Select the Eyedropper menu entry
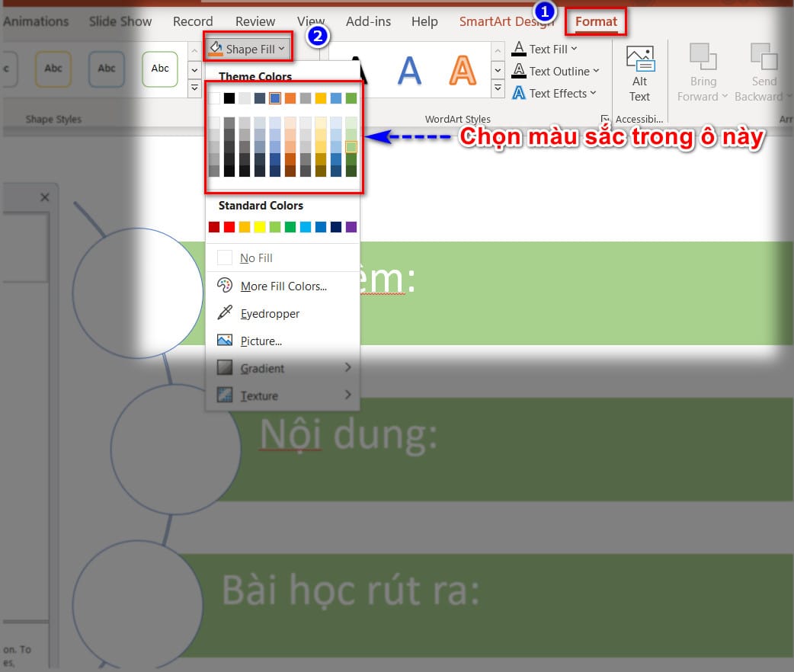 tap(283, 313)
